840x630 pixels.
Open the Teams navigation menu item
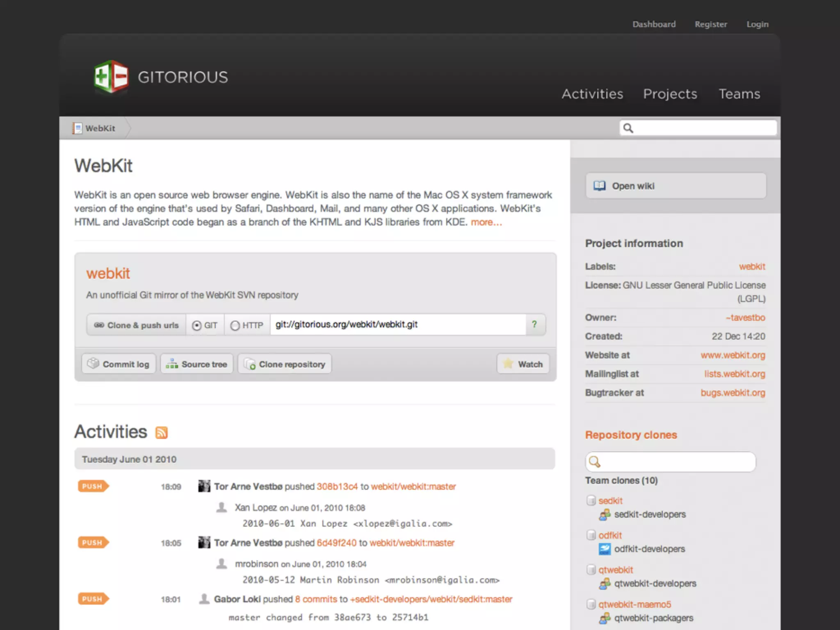click(739, 94)
